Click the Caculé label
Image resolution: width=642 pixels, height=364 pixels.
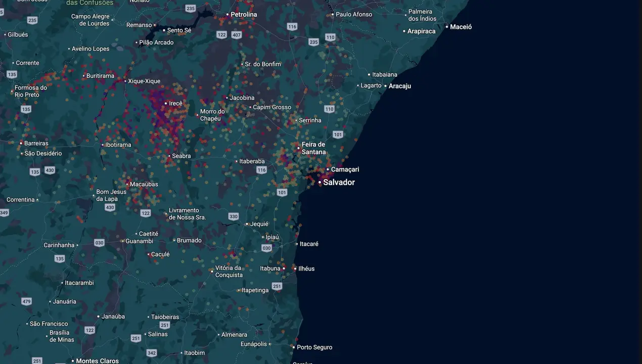click(x=161, y=255)
